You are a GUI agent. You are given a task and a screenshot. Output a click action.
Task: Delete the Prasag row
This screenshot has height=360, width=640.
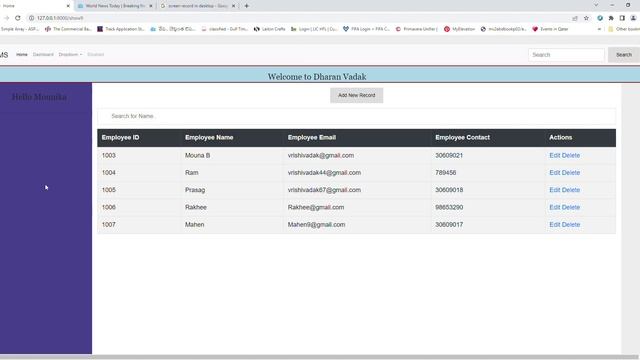pos(571,190)
